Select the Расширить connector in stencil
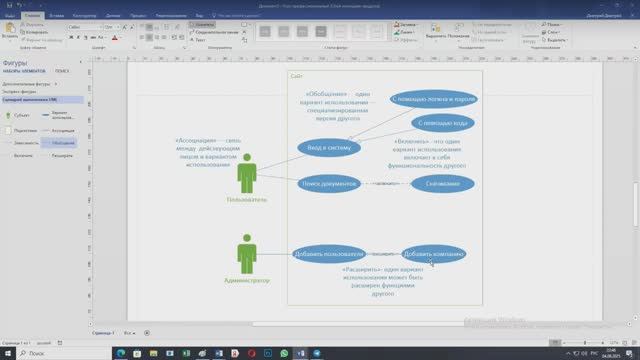Viewport: 640px width, 360px height. [58, 156]
